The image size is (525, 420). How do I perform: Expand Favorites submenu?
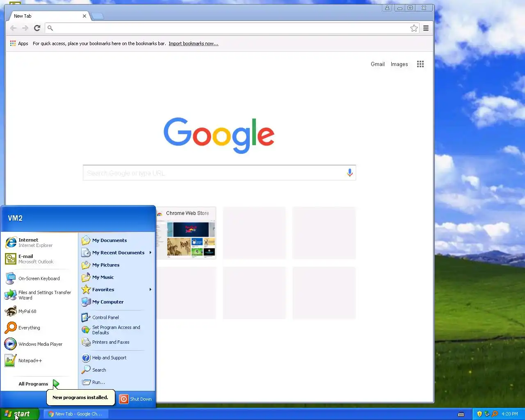pyautogui.click(x=116, y=290)
